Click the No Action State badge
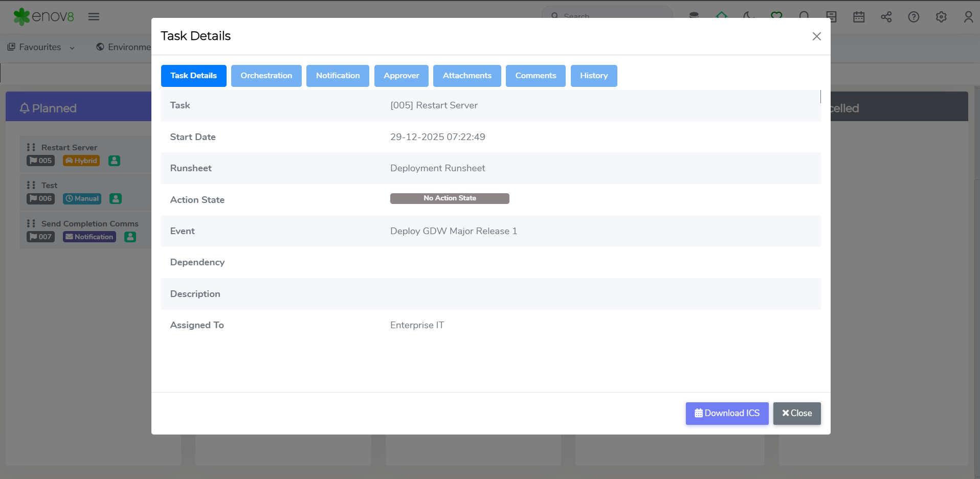 pos(449,198)
